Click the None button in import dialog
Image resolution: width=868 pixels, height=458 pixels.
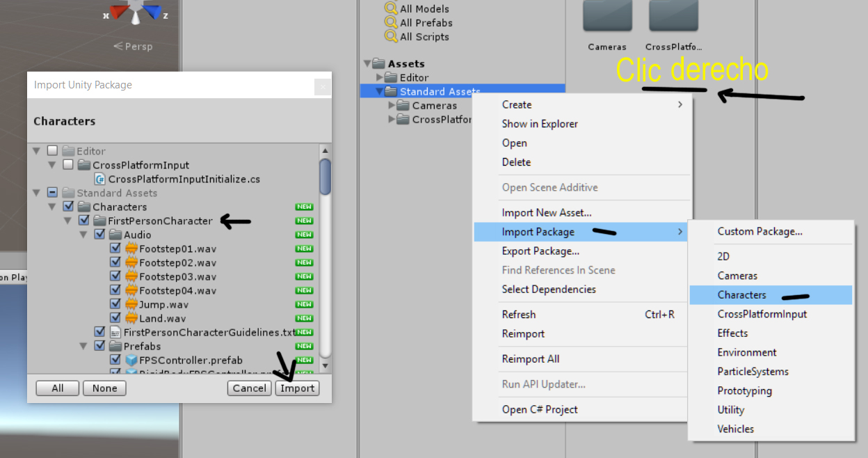[x=105, y=388]
